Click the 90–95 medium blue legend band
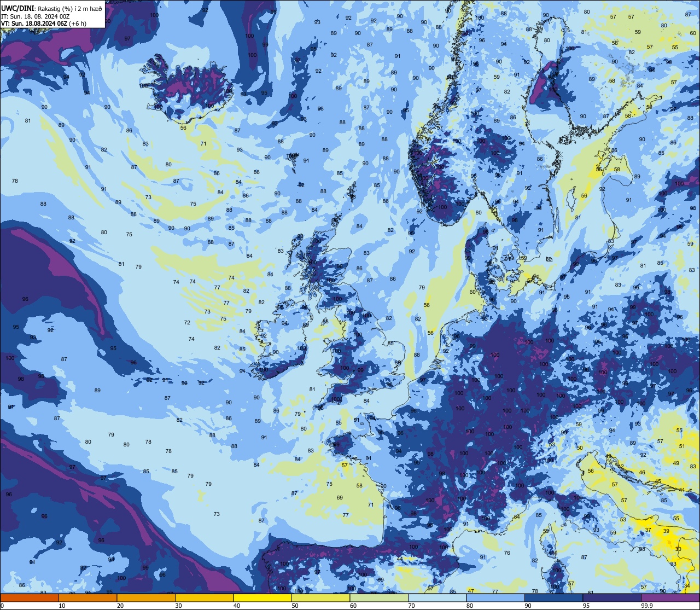Viewport: 700px width, 610px height. click(x=553, y=597)
